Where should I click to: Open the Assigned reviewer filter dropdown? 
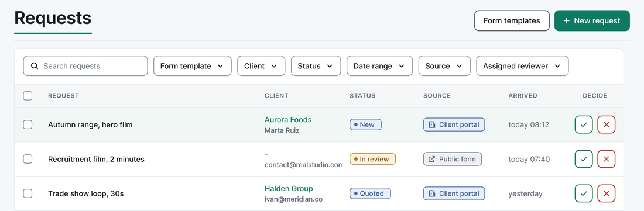click(522, 66)
